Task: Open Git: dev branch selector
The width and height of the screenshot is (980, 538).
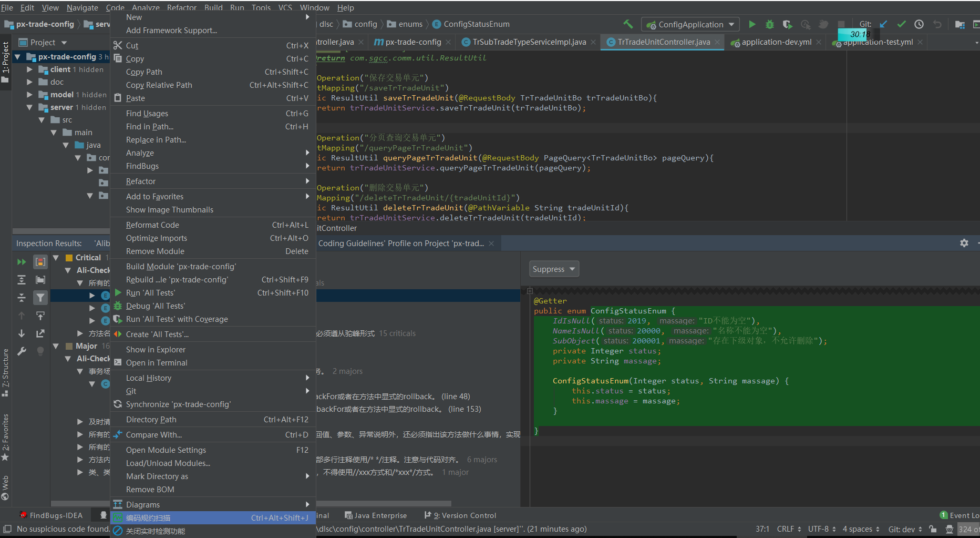Action: coord(905,529)
